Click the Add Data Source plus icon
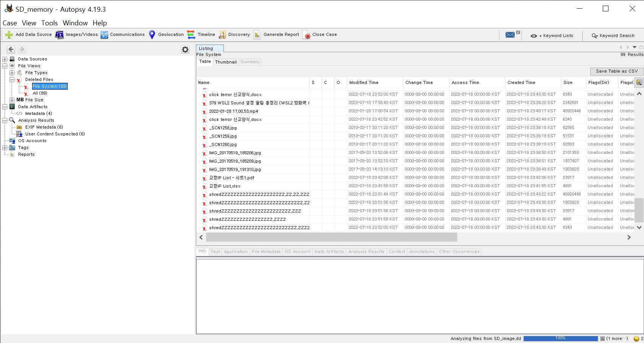 point(9,35)
